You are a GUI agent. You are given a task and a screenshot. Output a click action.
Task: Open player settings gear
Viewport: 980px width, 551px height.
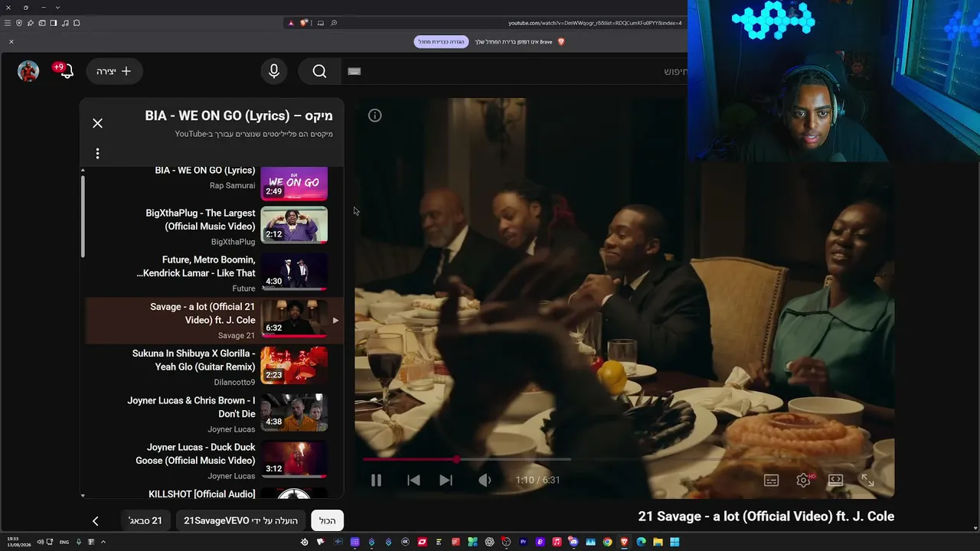tap(803, 481)
